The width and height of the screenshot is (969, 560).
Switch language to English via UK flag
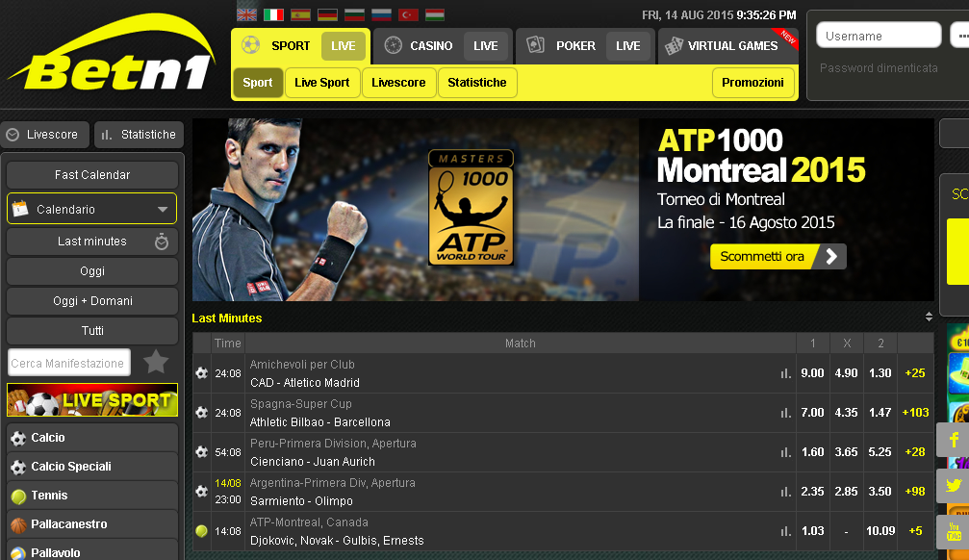[247, 14]
